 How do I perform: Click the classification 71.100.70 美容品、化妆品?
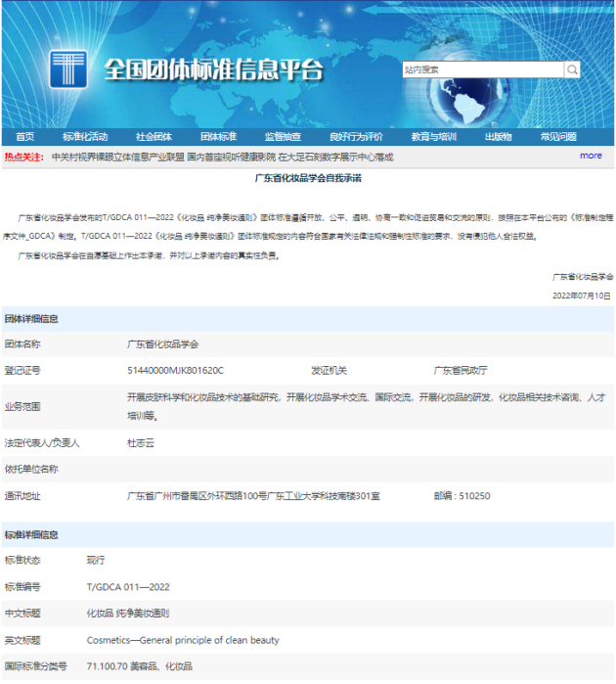pos(140,666)
